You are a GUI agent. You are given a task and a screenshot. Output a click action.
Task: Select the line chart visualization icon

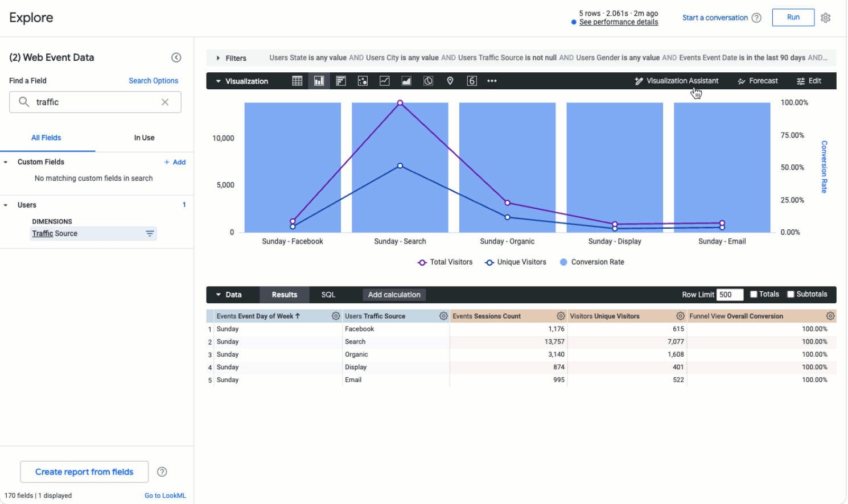pos(385,81)
